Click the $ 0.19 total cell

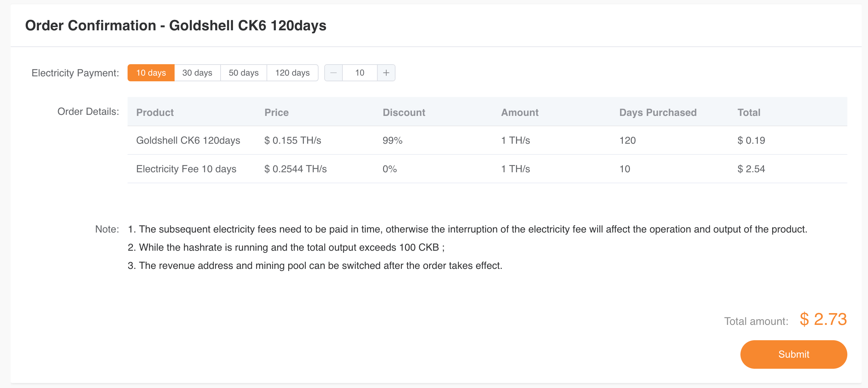point(751,141)
